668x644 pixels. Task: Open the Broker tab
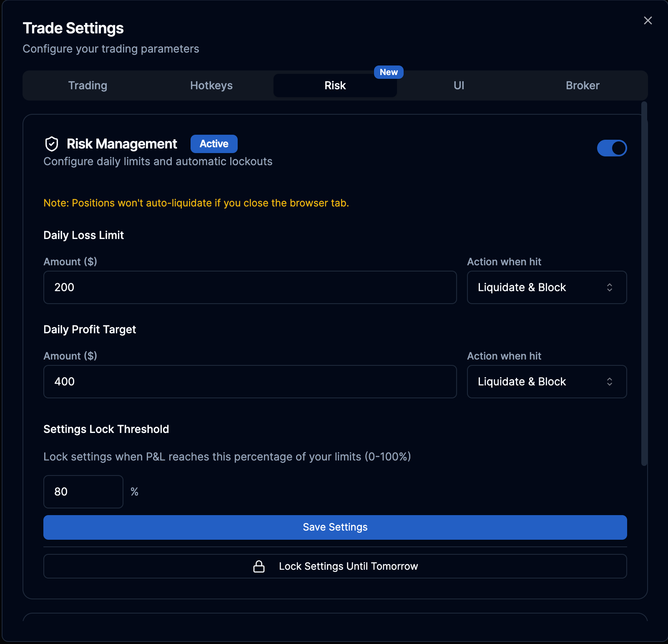pyautogui.click(x=583, y=86)
